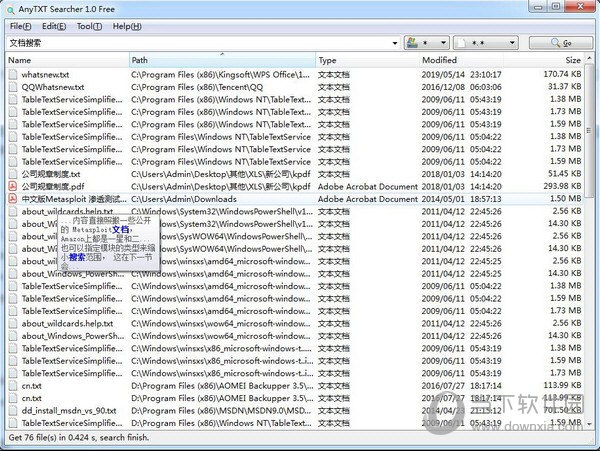Sort results by Size column header

tap(544, 60)
